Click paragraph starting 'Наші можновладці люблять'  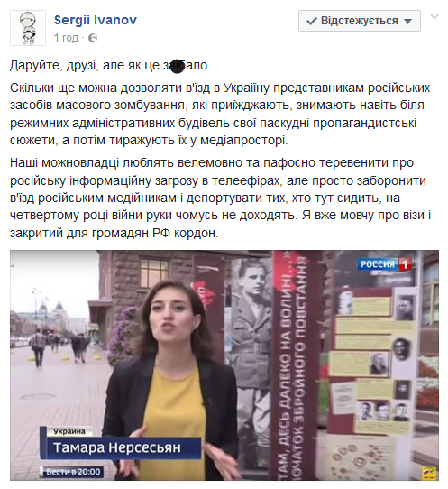[220, 198]
